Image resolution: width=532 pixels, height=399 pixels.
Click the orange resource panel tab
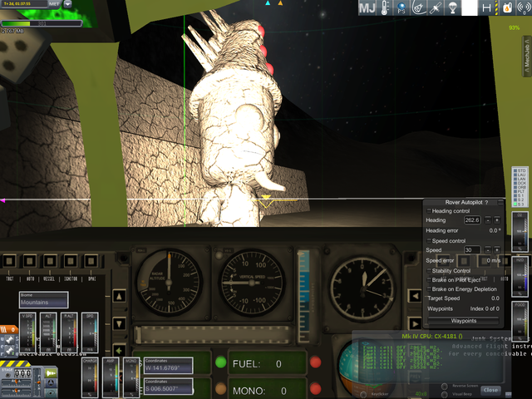pyautogui.click(x=8, y=329)
